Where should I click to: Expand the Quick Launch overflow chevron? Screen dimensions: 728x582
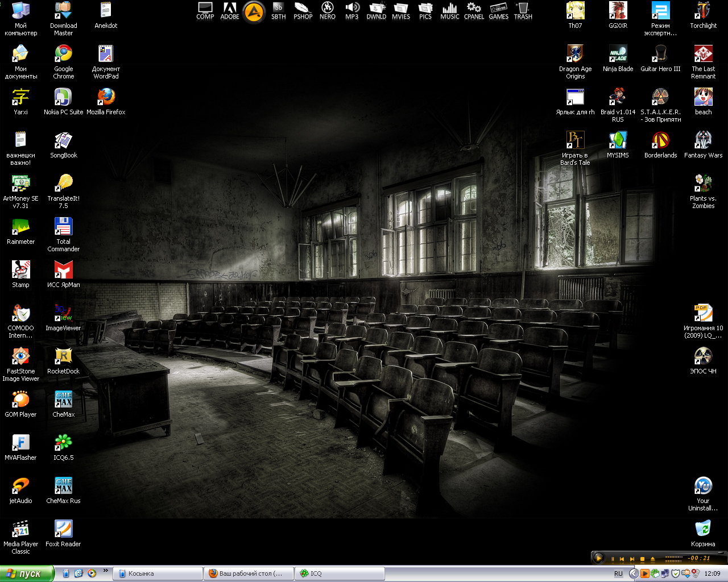[x=105, y=571]
